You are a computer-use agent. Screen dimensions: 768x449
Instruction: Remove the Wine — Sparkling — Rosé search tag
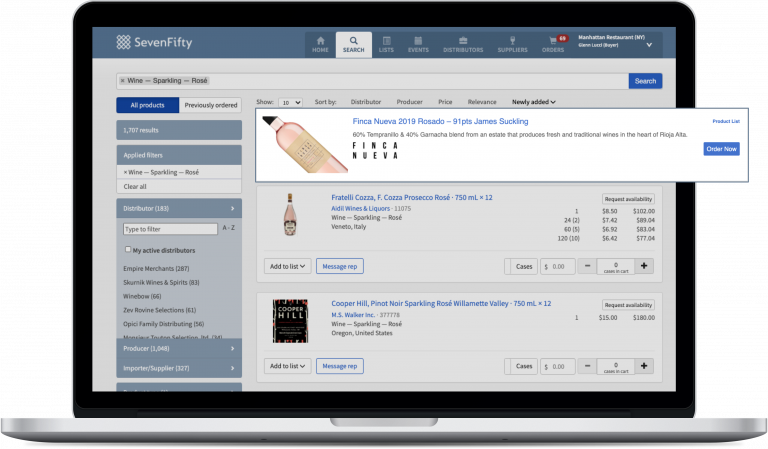(x=122, y=81)
